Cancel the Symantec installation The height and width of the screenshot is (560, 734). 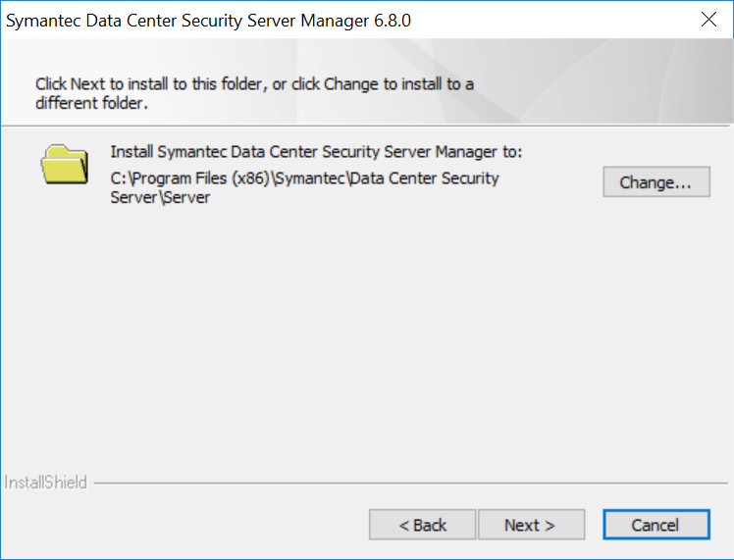[655, 525]
